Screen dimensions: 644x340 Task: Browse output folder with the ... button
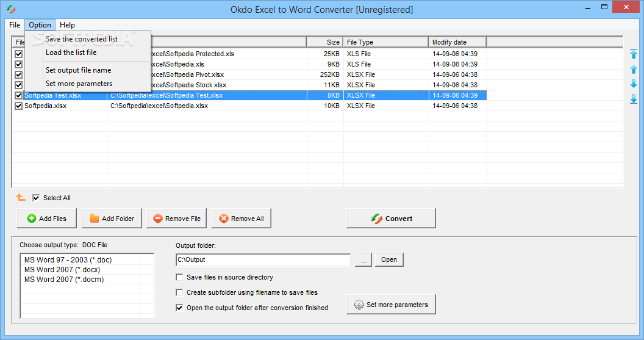coord(363,260)
